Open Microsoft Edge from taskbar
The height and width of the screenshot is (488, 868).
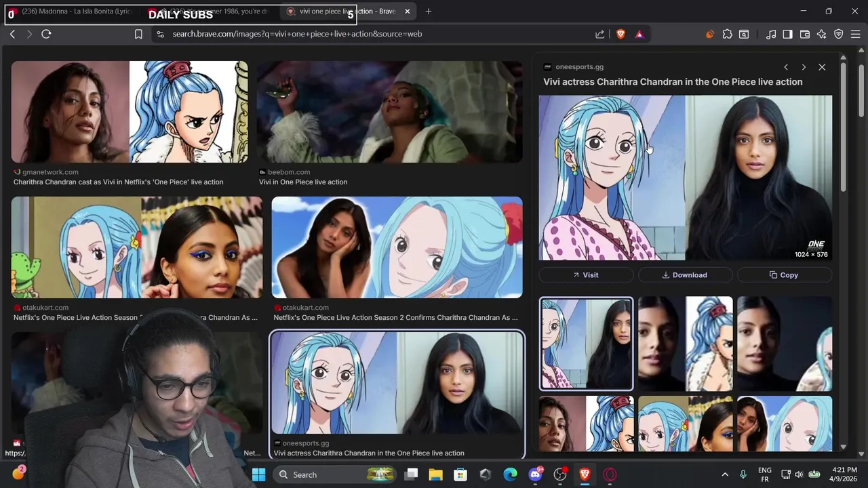pyautogui.click(x=510, y=474)
